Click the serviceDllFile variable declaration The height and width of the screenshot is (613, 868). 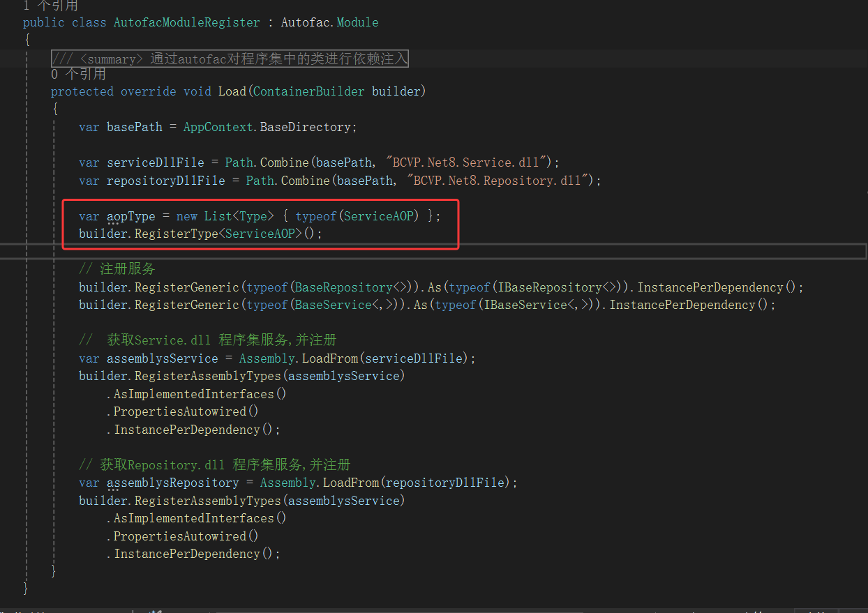pos(156,162)
